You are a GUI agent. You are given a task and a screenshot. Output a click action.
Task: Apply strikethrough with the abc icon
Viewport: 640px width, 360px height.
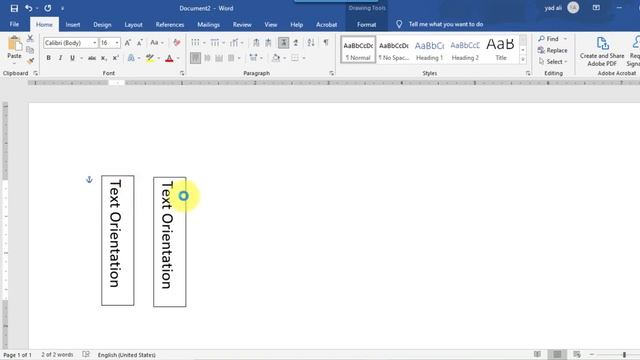[x=92, y=58]
